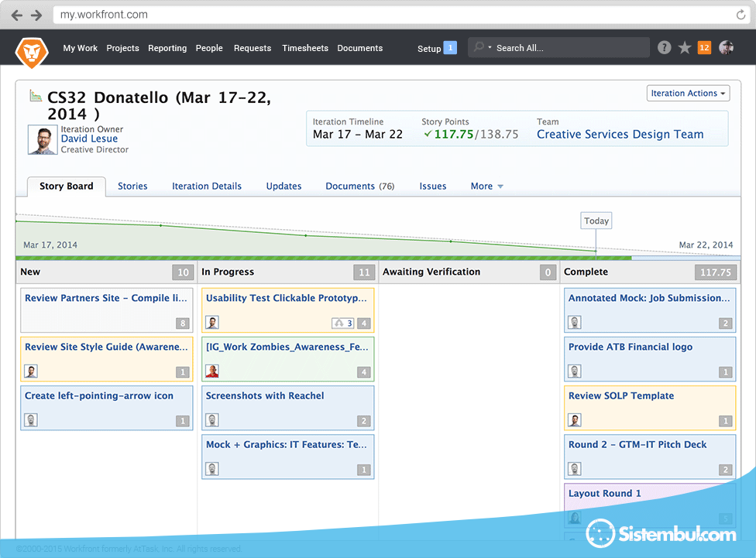Click assignee avatar on Screenshots with Reachel card
Image resolution: width=756 pixels, height=558 pixels.
click(x=212, y=419)
